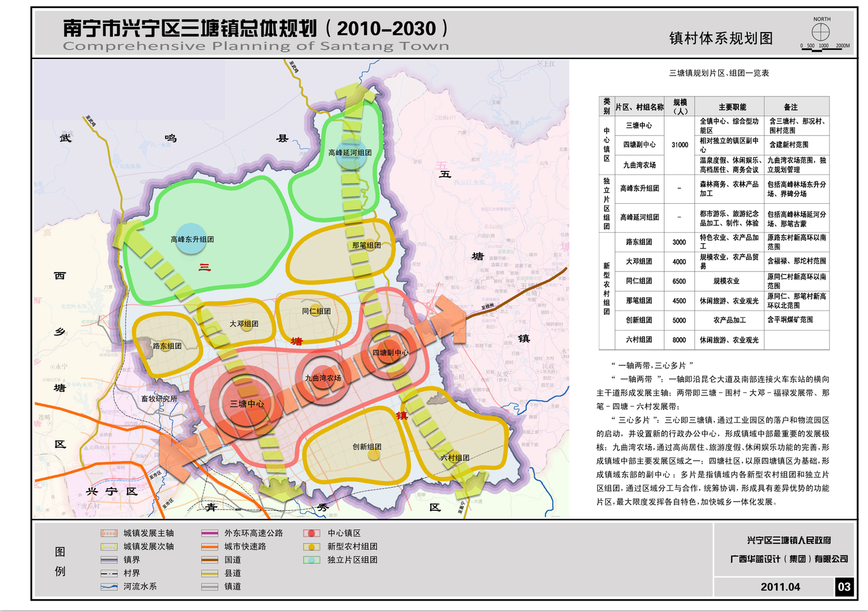The width and height of the screenshot is (868, 612).
Task: Click the 畜牧研究所 label on the map
Action: coord(159,399)
